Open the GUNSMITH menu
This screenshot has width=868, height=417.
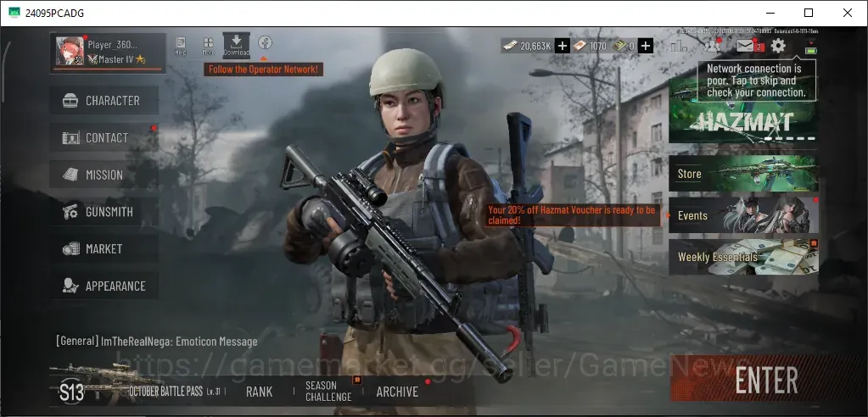pyautogui.click(x=104, y=212)
